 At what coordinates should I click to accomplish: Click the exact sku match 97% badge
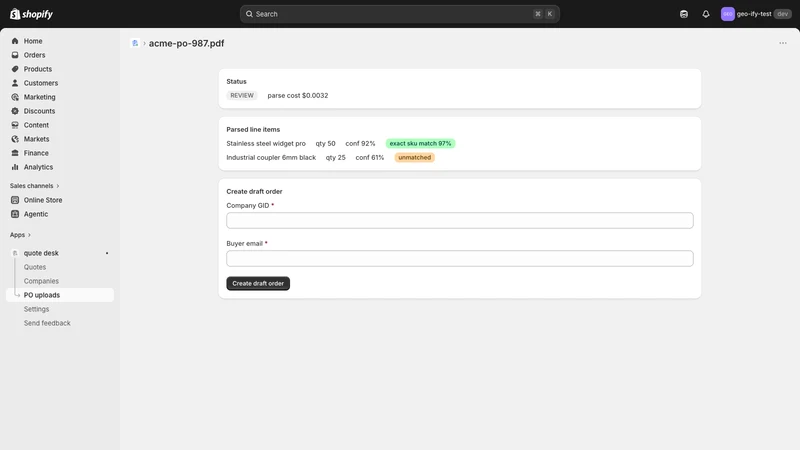pos(420,143)
